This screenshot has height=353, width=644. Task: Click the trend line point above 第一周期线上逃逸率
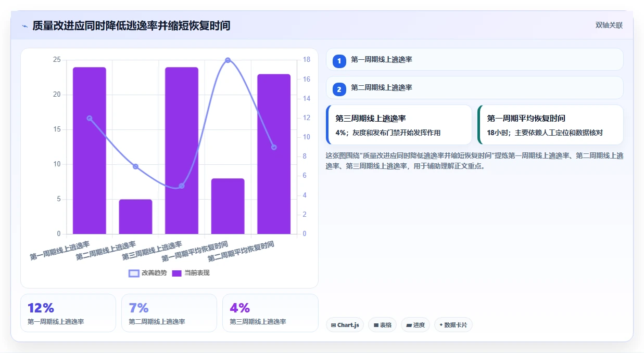pyautogui.click(x=90, y=118)
